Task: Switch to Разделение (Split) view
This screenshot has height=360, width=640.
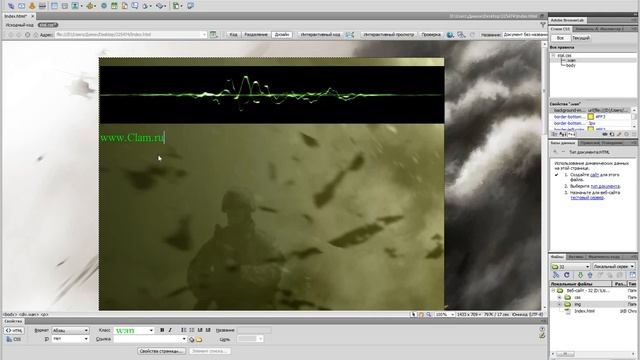Action: click(256, 35)
